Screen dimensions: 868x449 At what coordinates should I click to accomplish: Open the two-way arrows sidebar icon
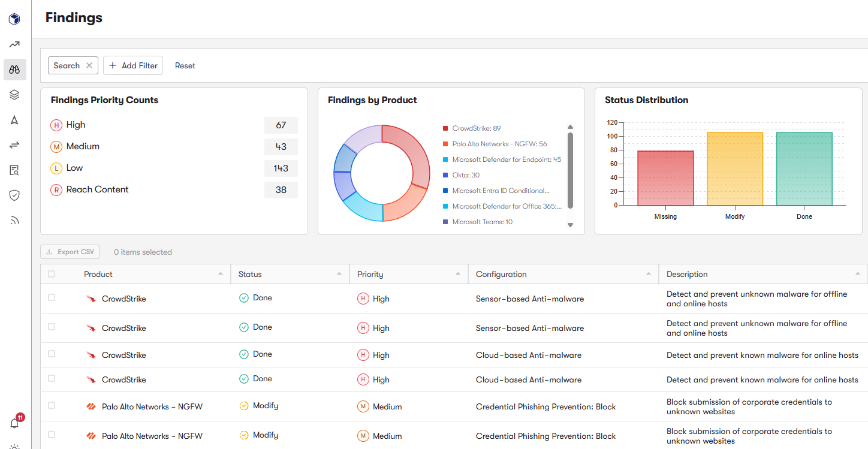(x=14, y=145)
